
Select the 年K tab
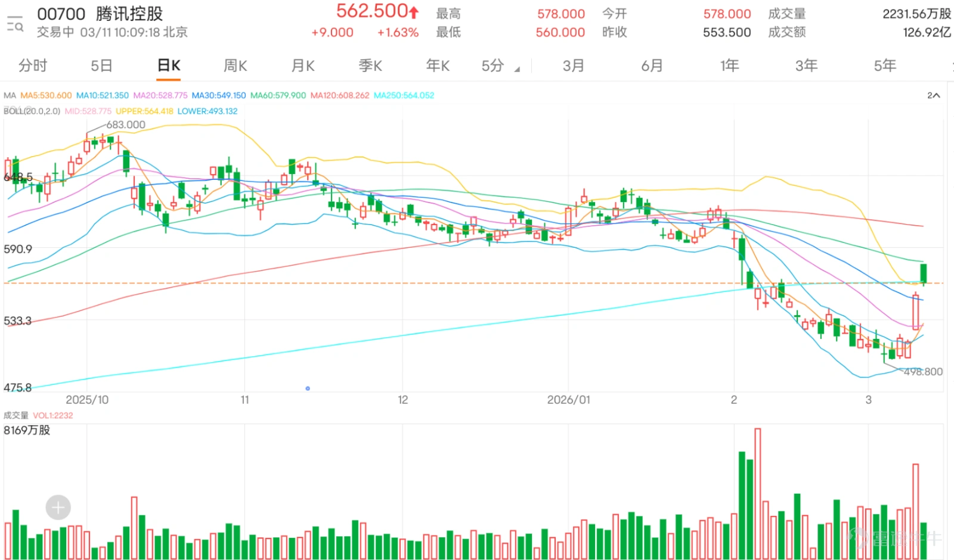(x=438, y=66)
